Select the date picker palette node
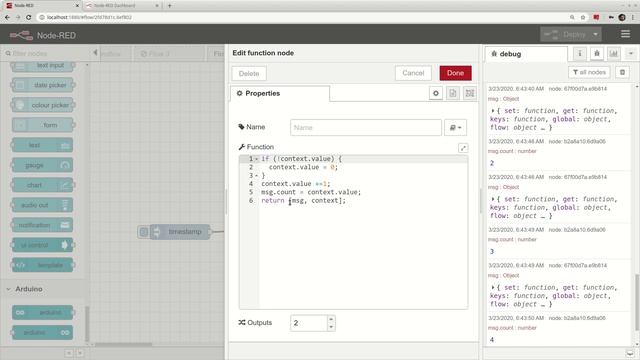The image size is (640, 360). pyautogui.click(x=42, y=85)
